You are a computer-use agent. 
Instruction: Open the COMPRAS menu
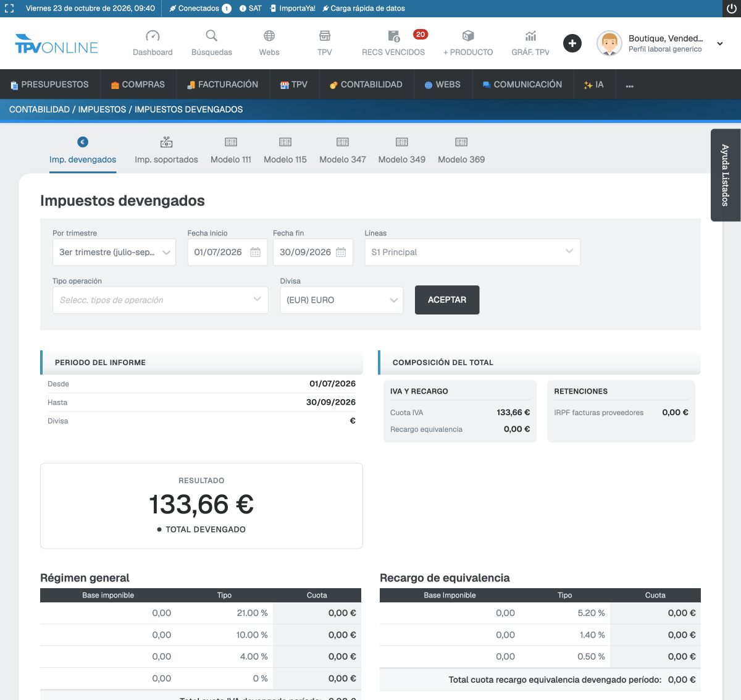[x=138, y=85]
